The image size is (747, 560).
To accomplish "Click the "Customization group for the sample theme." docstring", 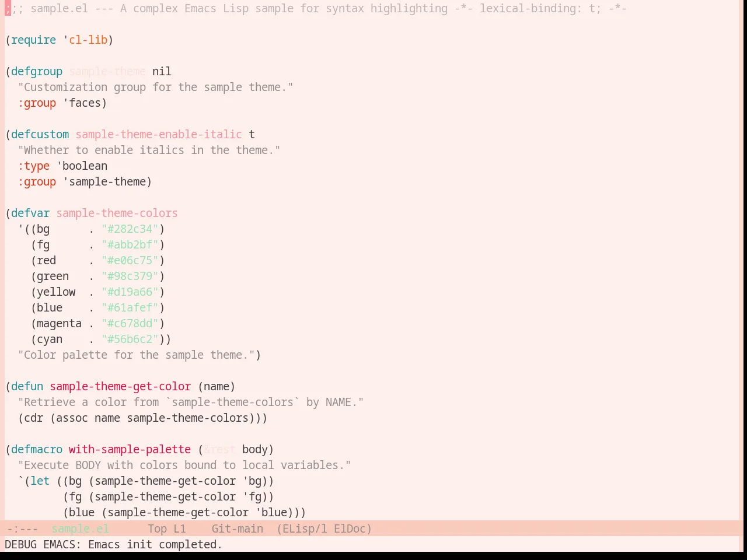I will point(155,87).
